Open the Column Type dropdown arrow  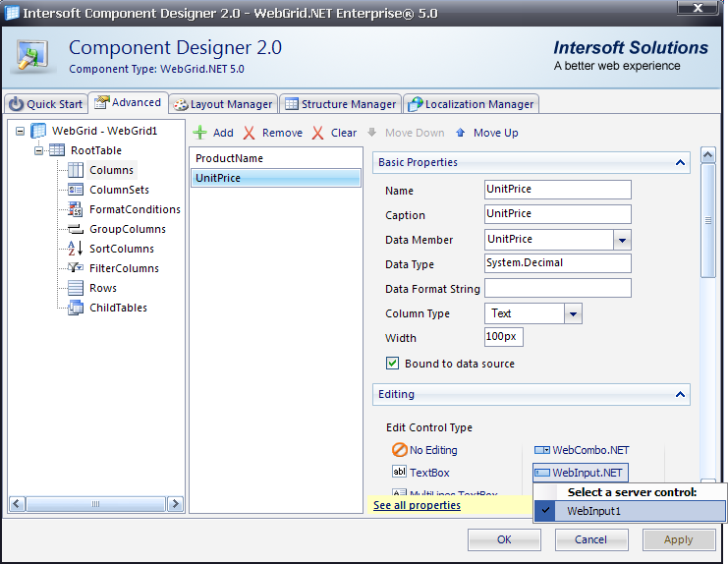(x=574, y=313)
